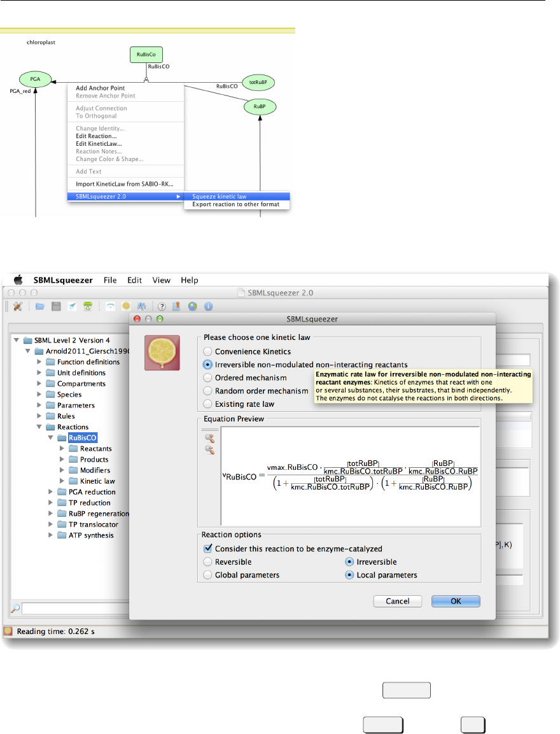Click the folder icon of Species
Screen dimensions: 560x734
coord(50,395)
